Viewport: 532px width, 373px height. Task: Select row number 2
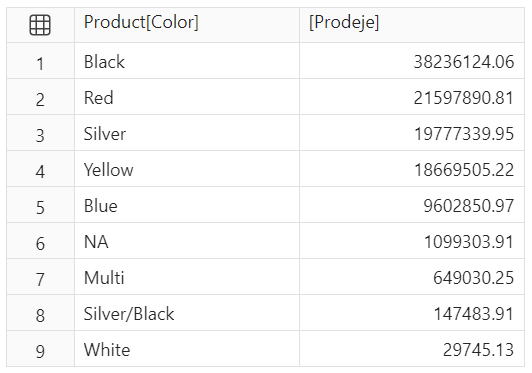(40, 99)
